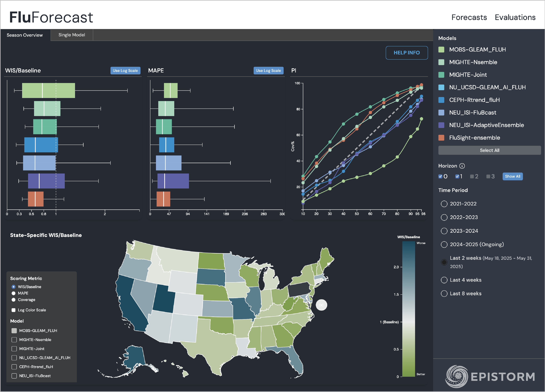The height and width of the screenshot is (392, 545).
Task: Select 2024-2025 (Ongoing) time period
Action: tap(444, 245)
